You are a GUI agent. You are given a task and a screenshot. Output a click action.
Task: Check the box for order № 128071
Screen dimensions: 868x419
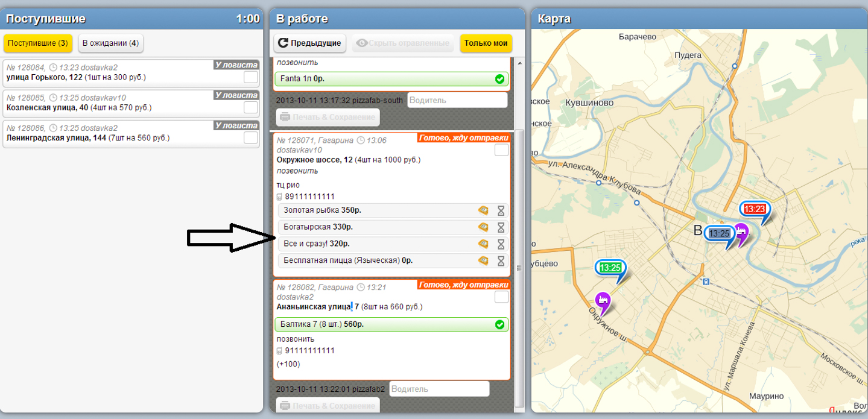click(x=501, y=150)
